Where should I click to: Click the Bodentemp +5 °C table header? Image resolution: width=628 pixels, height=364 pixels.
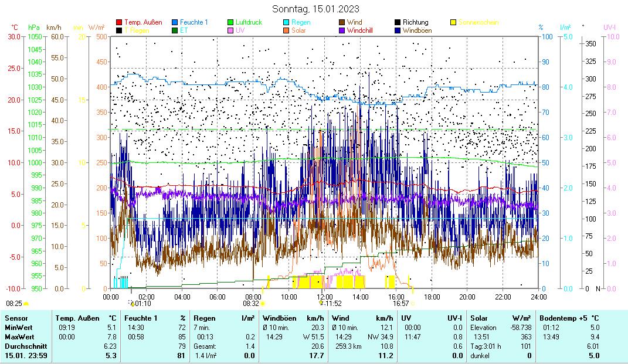[x=569, y=317]
